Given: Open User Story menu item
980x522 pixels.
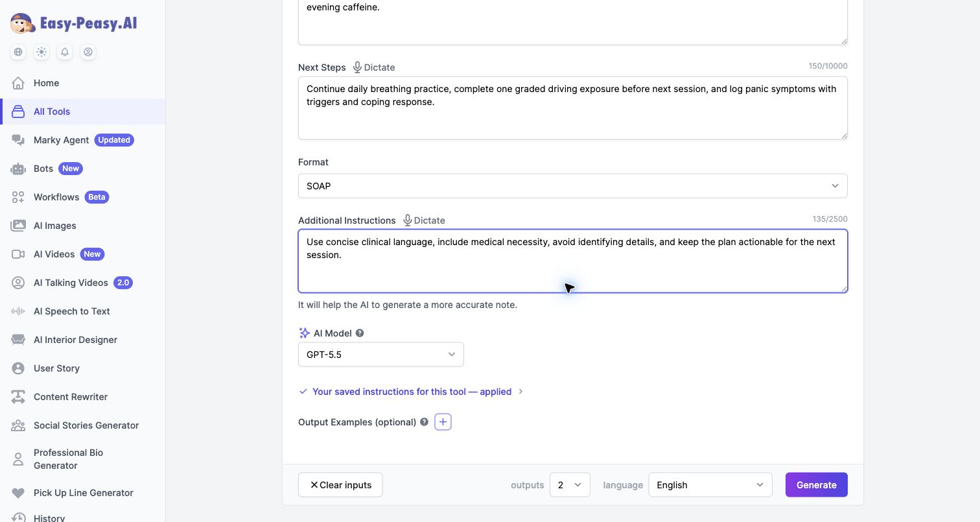Looking at the screenshot, I should coord(83,368).
